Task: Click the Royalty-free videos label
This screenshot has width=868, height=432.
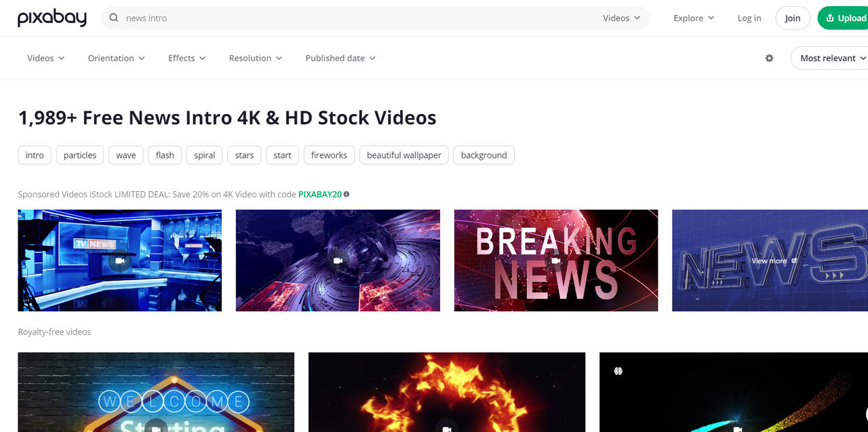Action: 54,332
